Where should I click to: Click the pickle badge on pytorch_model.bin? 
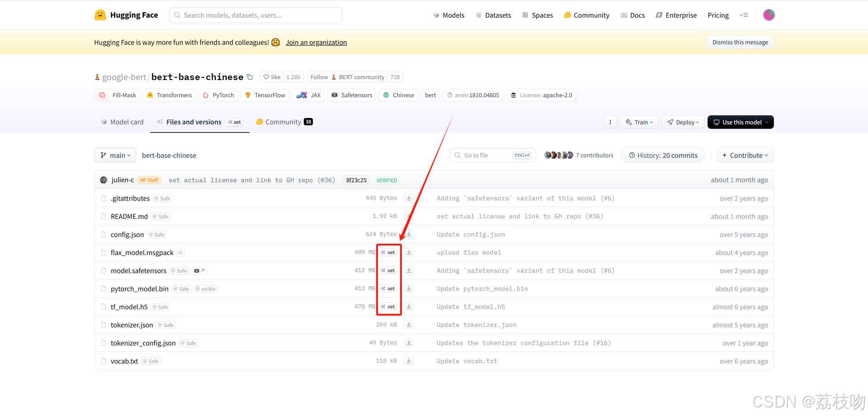pos(205,289)
